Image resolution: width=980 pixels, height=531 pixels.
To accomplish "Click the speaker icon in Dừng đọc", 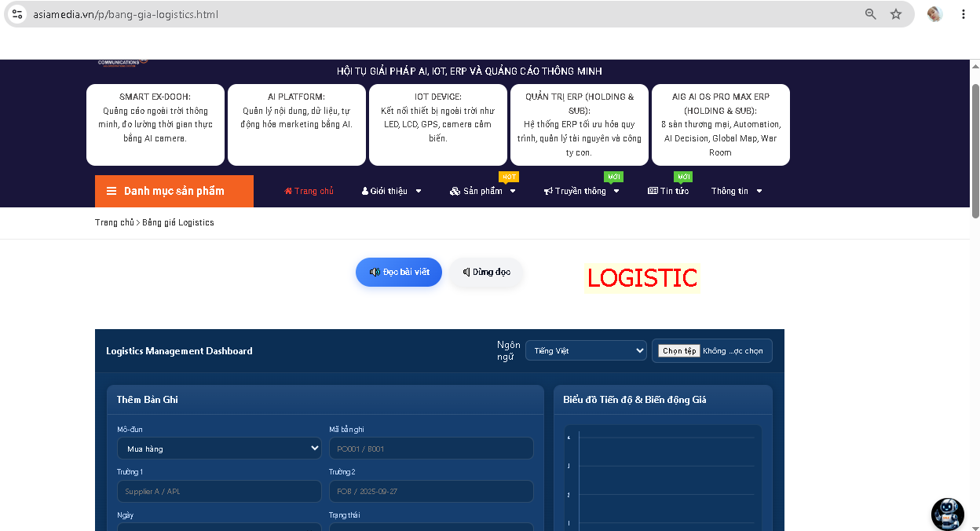I will click(466, 272).
